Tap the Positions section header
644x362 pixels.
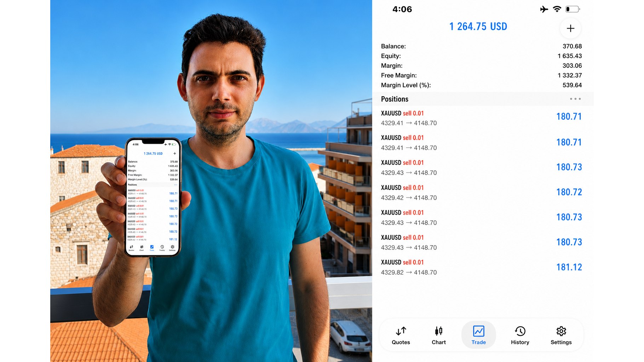[x=483, y=99]
